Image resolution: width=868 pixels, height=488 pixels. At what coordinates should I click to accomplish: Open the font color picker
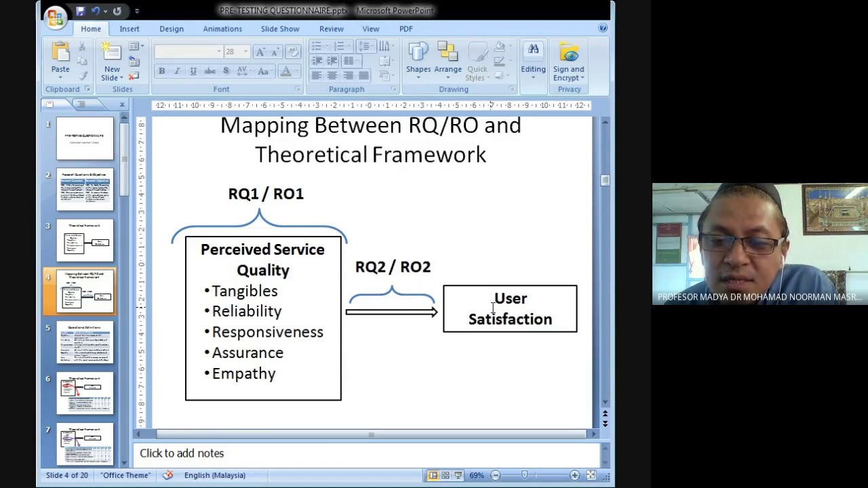tap(289, 72)
